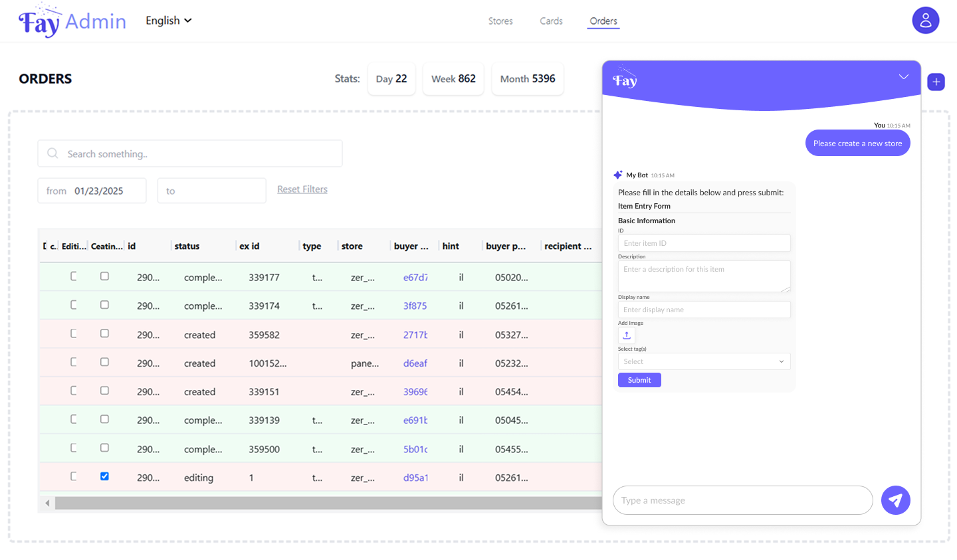Click the user profile avatar icon

click(925, 21)
